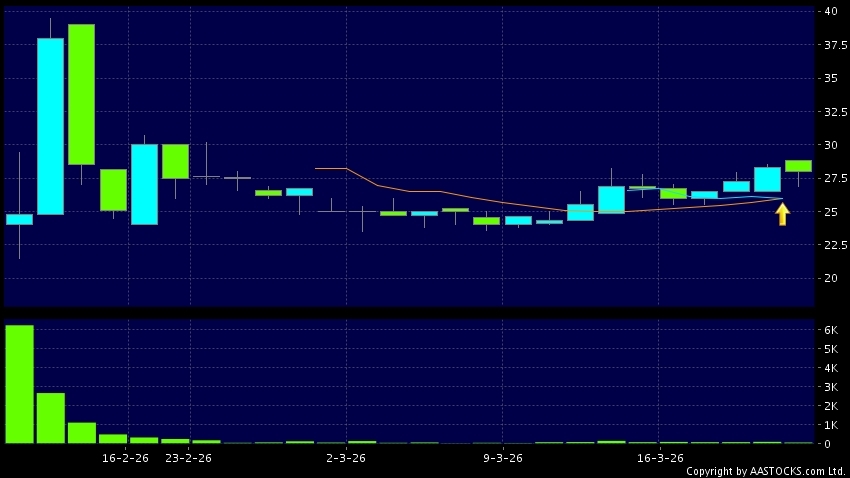Viewport: 850px width, 478px height.
Task: Select the tall cyan candlestick near 37.5
Action: pos(50,126)
